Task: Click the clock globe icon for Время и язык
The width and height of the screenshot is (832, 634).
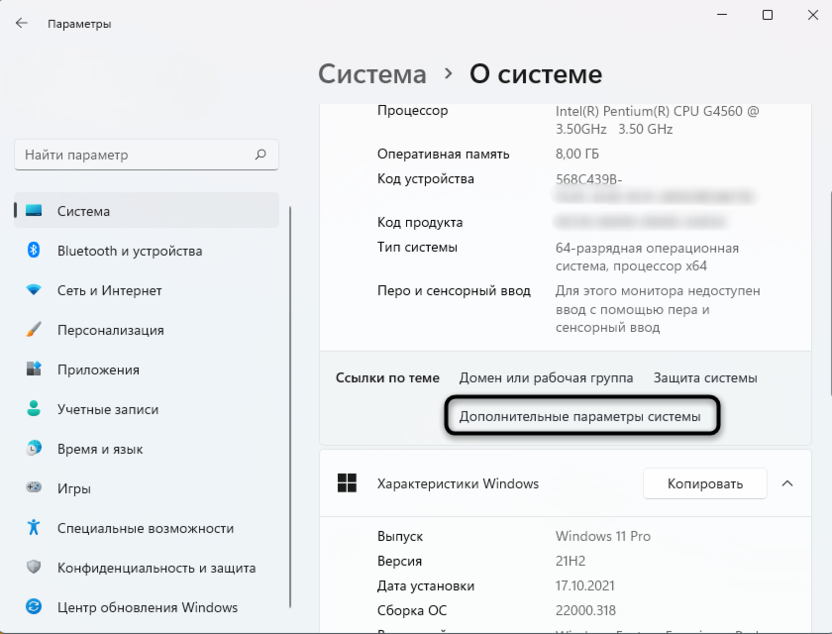Action: tap(34, 448)
